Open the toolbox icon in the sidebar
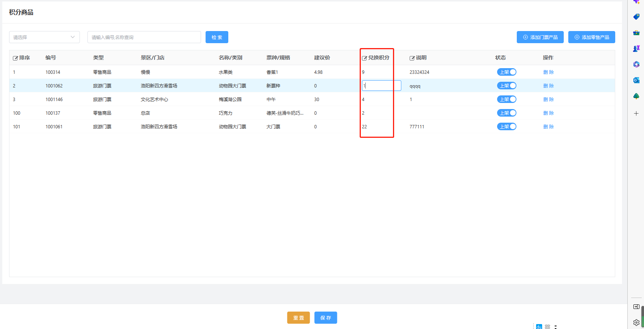The image size is (644, 329). (636, 33)
